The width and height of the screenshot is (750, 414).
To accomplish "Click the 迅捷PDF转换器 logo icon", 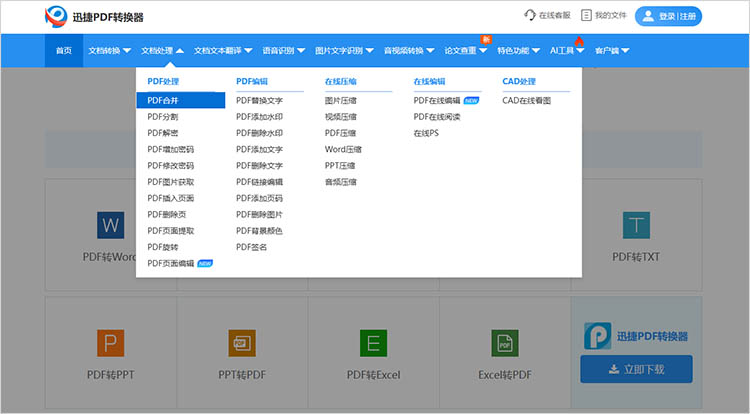I will (x=56, y=17).
